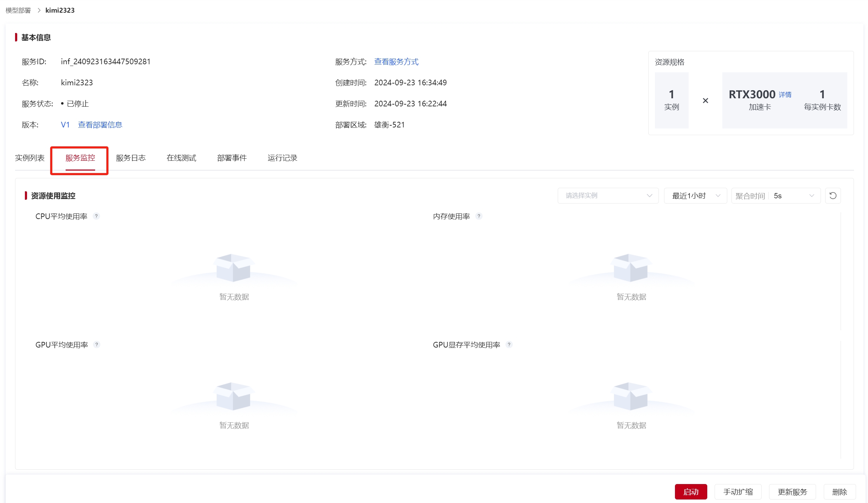Click RTX3000 详情 link
The image size is (868, 503).
[785, 95]
